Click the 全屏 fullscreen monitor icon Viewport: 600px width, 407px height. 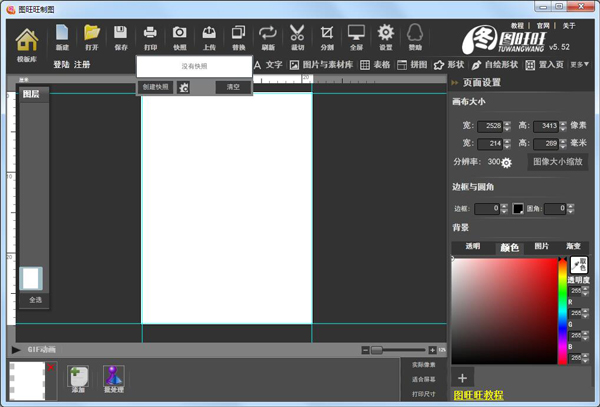(x=356, y=37)
